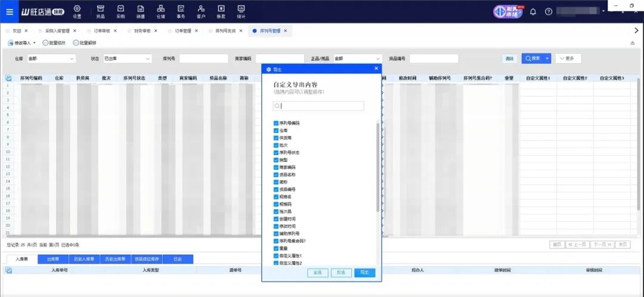The image size is (644, 297).
Task: Toggle select-all checkbox in 入库单 table header
Action: click(8, 270)
